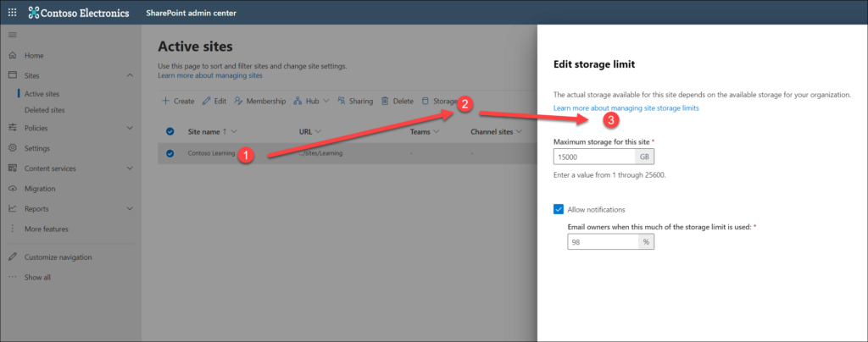The image size is (868, 342).
Task: Click the Settings gear icon
Action: [x=12, y=148]
